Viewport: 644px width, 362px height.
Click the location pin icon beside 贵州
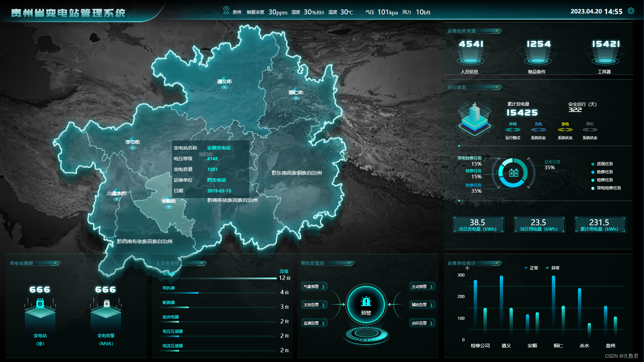click(226, 10)
